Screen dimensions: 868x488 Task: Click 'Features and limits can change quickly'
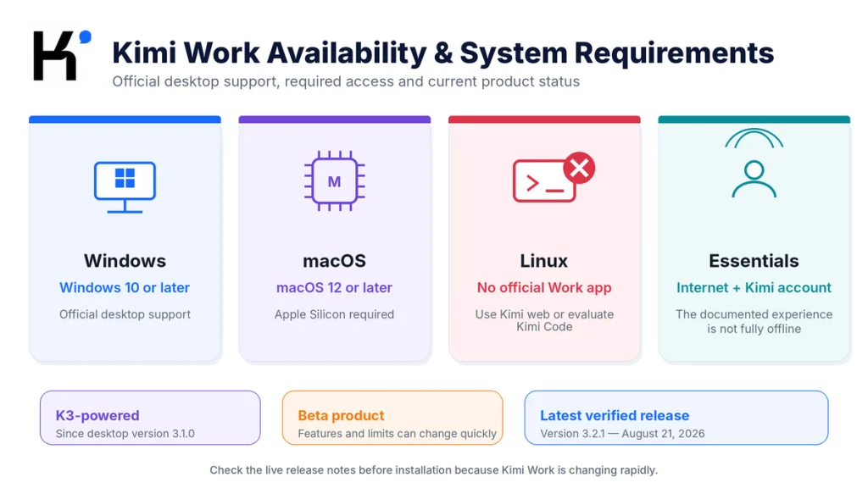tap(397, 434)
